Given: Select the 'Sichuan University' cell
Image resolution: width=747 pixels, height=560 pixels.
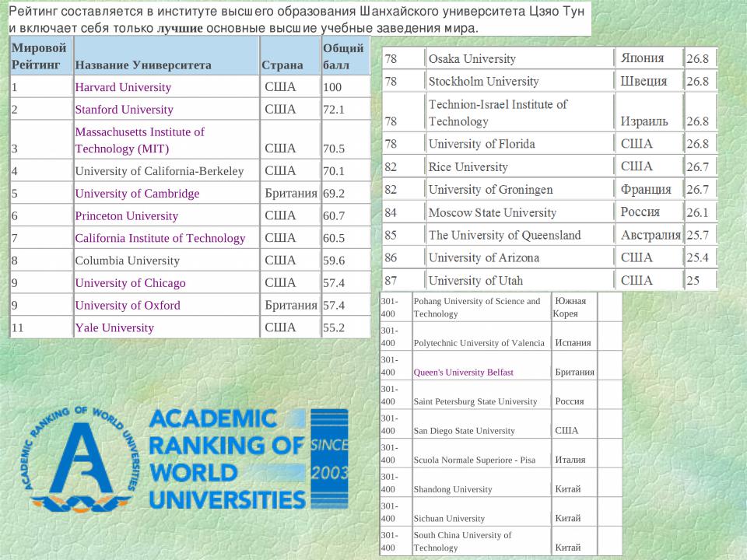Looking at the screenshot, I should (481, 512).
